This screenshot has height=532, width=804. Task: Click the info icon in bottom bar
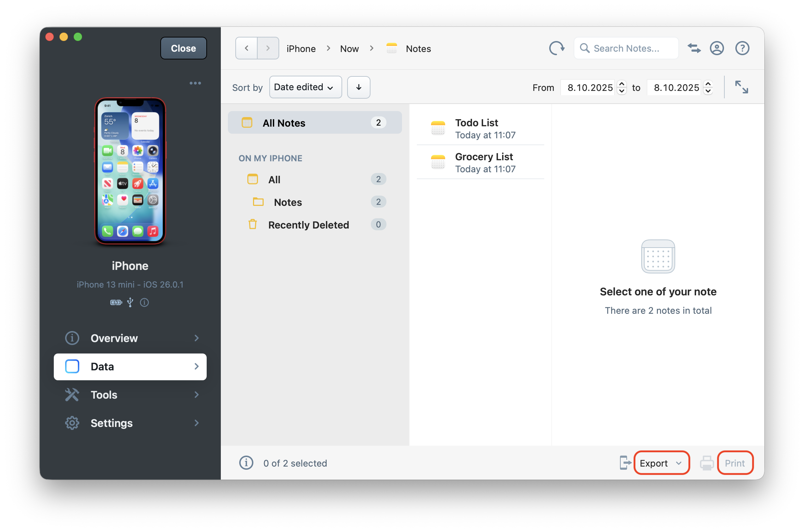click(x=246, y=463)
